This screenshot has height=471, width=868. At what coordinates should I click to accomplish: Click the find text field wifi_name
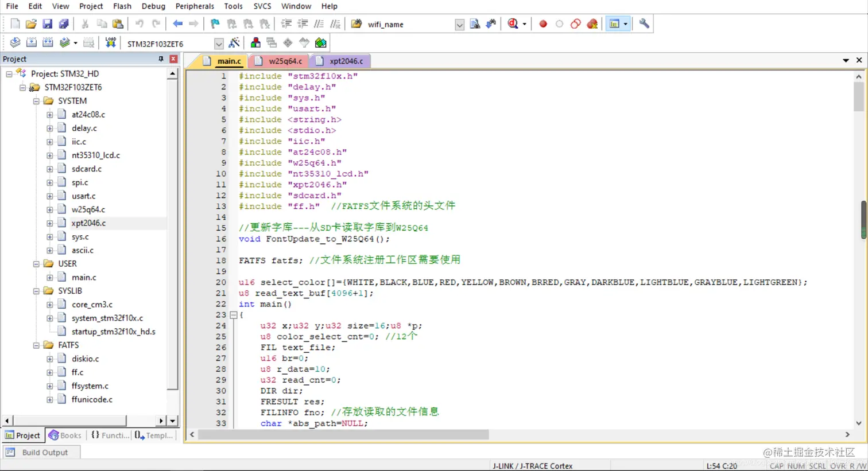[x=410, y=25]
